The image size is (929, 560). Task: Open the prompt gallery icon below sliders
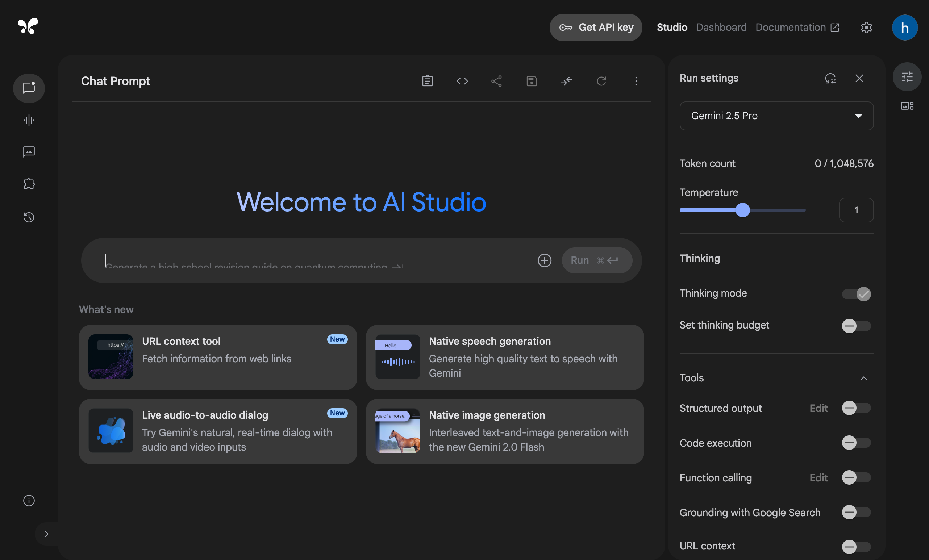click(x=907, y=106)
